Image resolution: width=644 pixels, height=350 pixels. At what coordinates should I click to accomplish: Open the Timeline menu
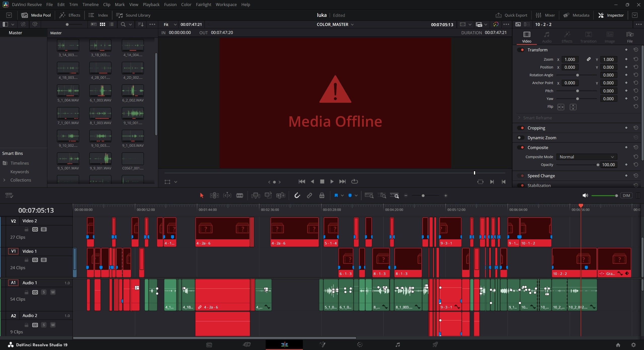90,5
